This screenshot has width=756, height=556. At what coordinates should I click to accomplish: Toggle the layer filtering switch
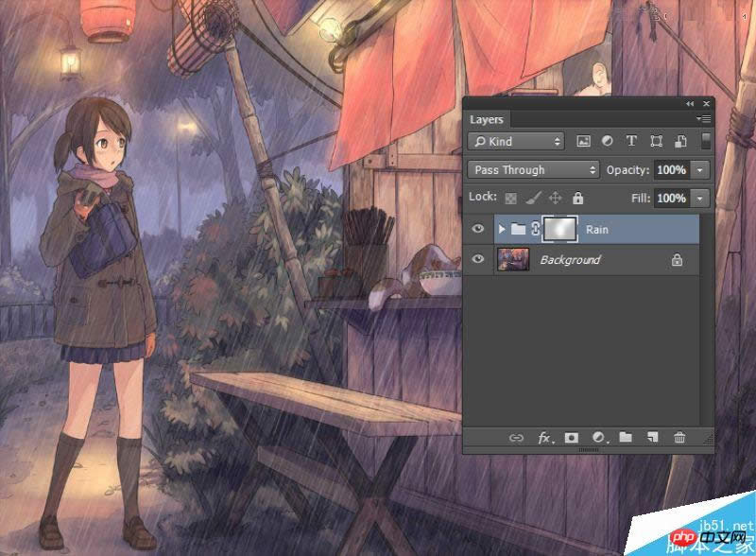(x=705, y=141)
